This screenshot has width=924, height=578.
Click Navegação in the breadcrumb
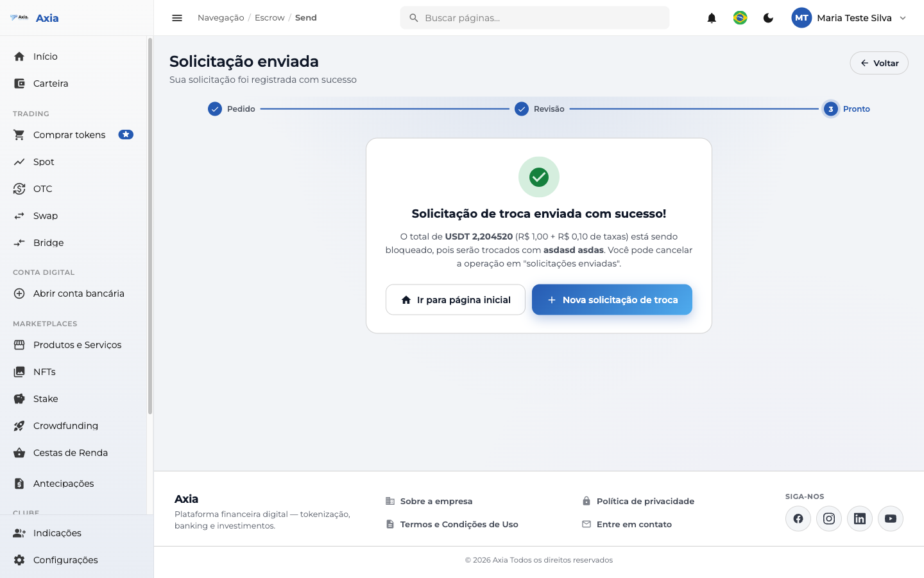221,18
